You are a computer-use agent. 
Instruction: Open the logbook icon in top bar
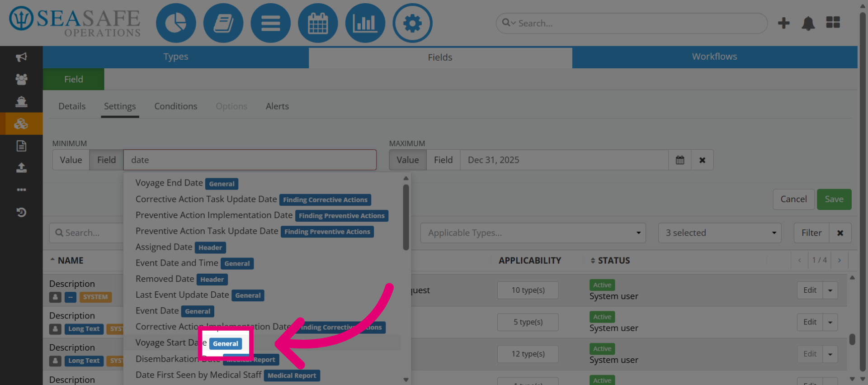[x=223, y=23]
